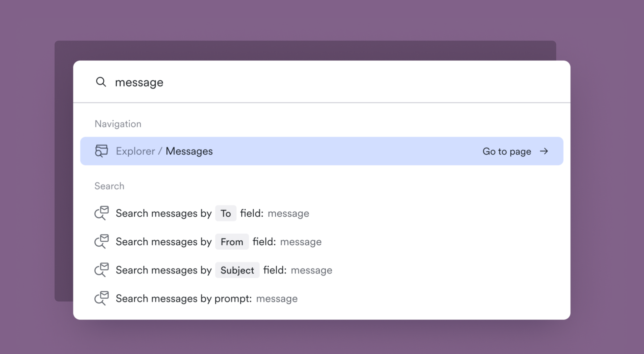Viewport: 644px width, 354px height.
Task: Click the From field search envelope icon
Action: (102, 242)
